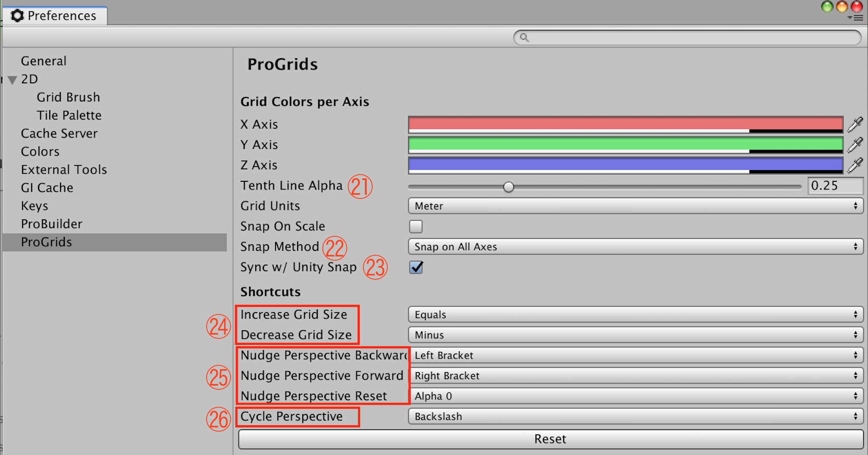This screenshot has width=868, height=455.
Task: Click the red close window button
Action: click(856, 7)
